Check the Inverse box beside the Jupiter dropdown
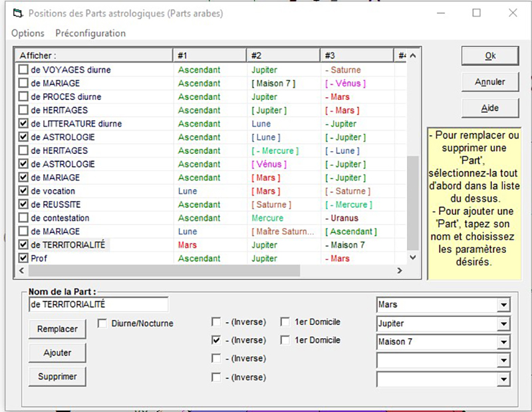This screenshot has height=412, width=532. [x=216, y=321]
